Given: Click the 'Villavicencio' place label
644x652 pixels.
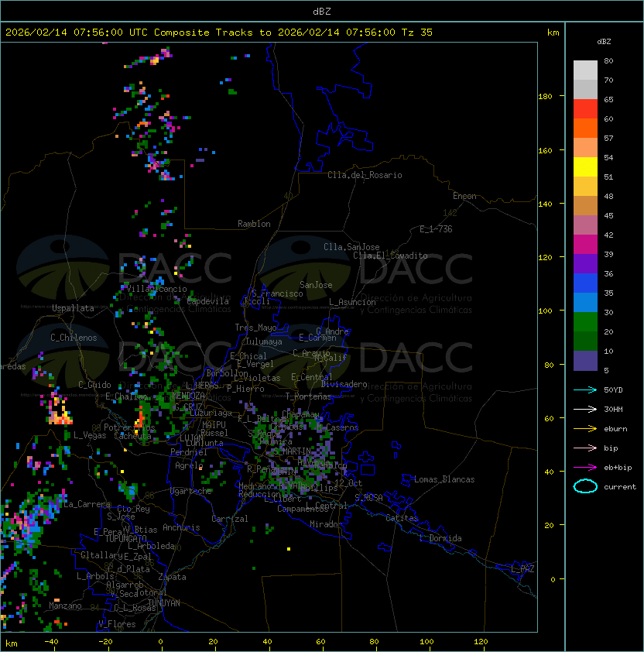Looking at the screenshot, I should [x=156, y=289].
